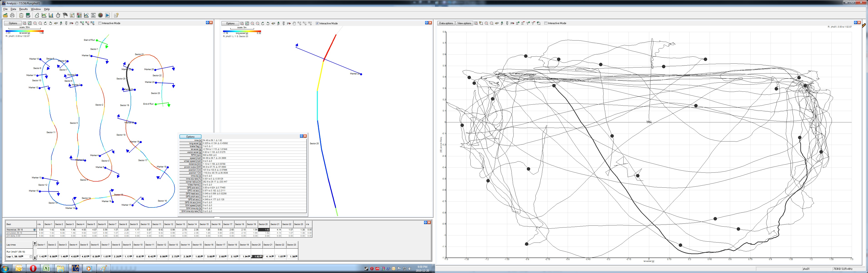Image resolution: width=868 pixels, height=273 pixels.
Task: Open Opera from the taskbar
Action: (x=33, y=269)
